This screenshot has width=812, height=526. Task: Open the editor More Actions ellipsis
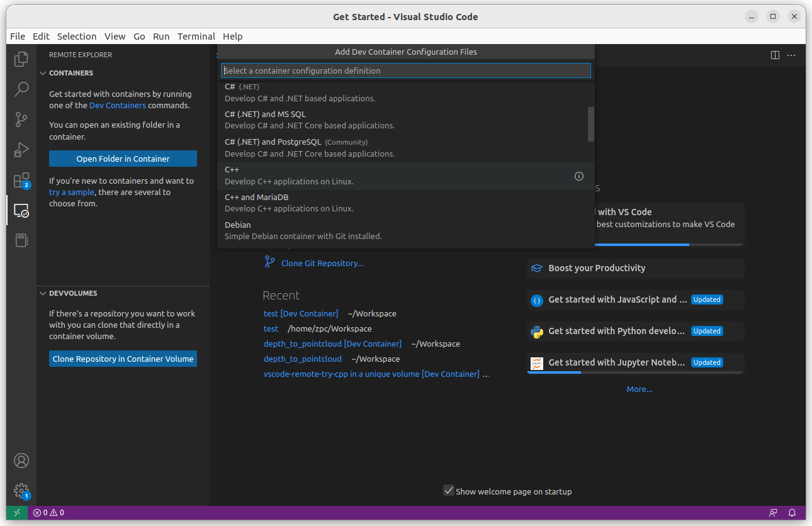pyautogui.click(x=791, y=55)
